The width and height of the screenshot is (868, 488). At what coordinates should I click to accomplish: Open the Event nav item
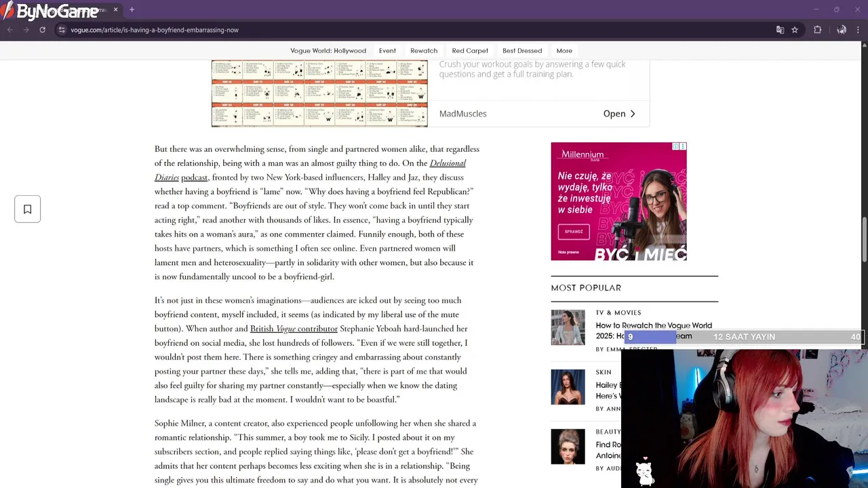[387, 51]
